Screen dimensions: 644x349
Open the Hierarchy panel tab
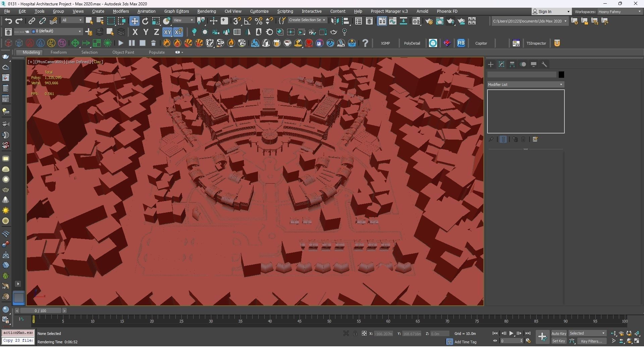(512, 64)
